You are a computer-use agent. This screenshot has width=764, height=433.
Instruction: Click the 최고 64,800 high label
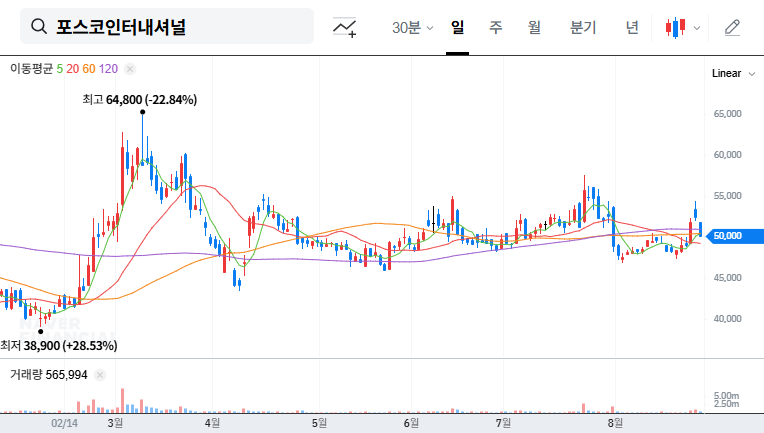coord(139,100)
